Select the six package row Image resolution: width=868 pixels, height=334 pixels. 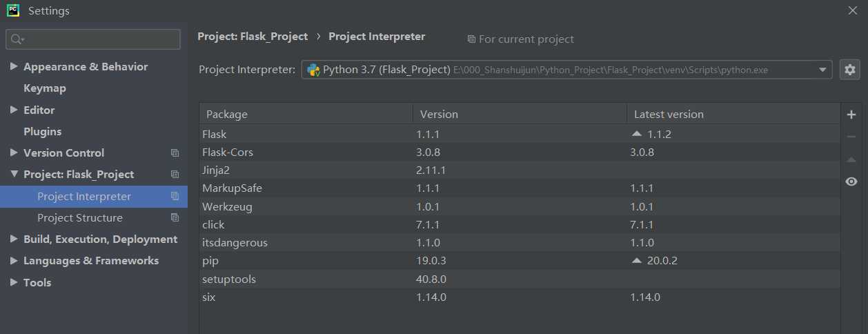[520, 297]
